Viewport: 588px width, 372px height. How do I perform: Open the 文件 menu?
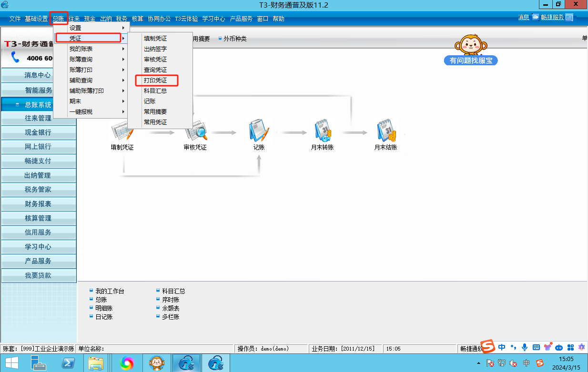15,19
